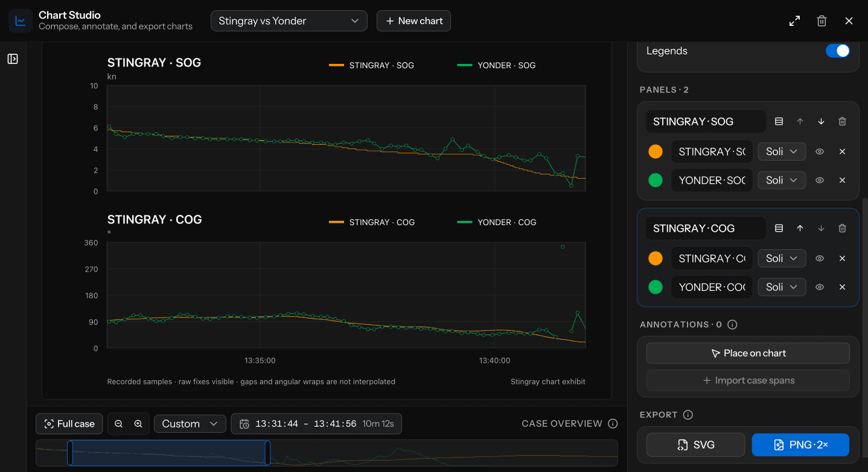The image size is (868, 472).
Task: Hide the STINGRAY · SOG series
Action: point(820,151)
